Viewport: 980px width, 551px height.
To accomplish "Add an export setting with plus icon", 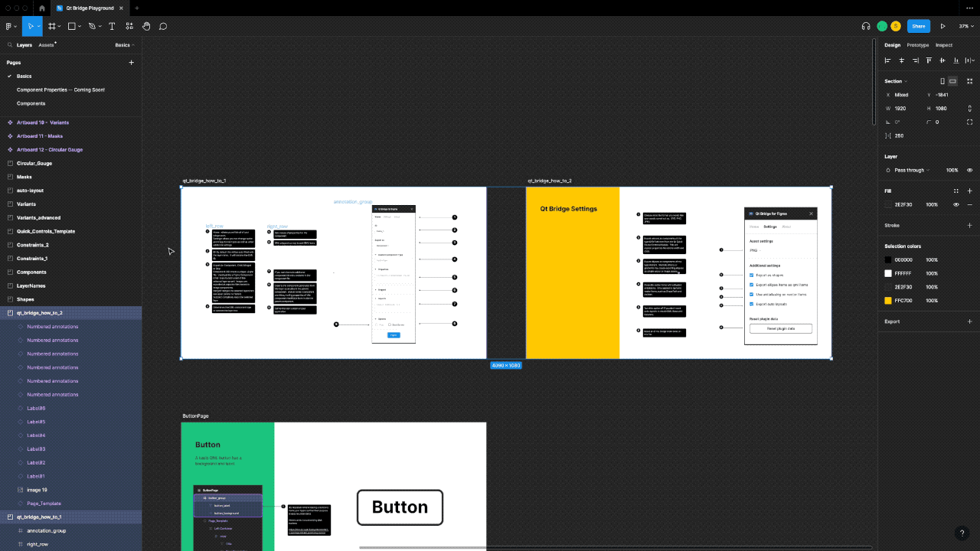I will point(969,321).
